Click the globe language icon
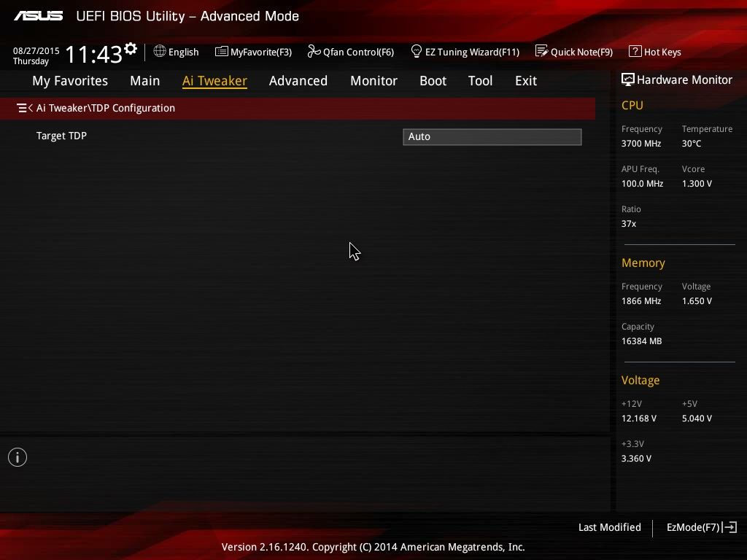This screenshot has width=747, height=560. point(160,51)
